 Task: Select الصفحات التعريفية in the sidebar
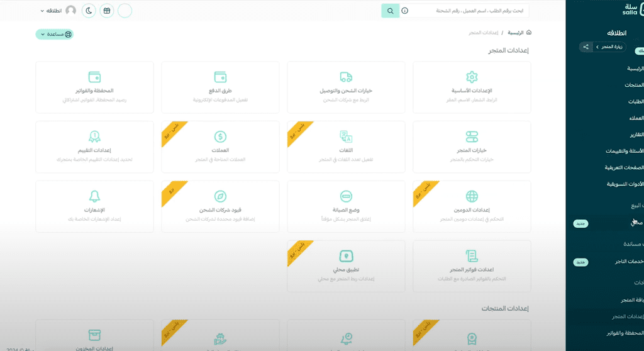[x=625, y=167]
